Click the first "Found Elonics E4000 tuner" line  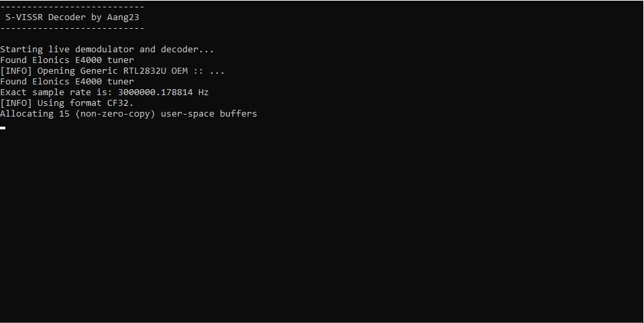click(x=67, y=60)
